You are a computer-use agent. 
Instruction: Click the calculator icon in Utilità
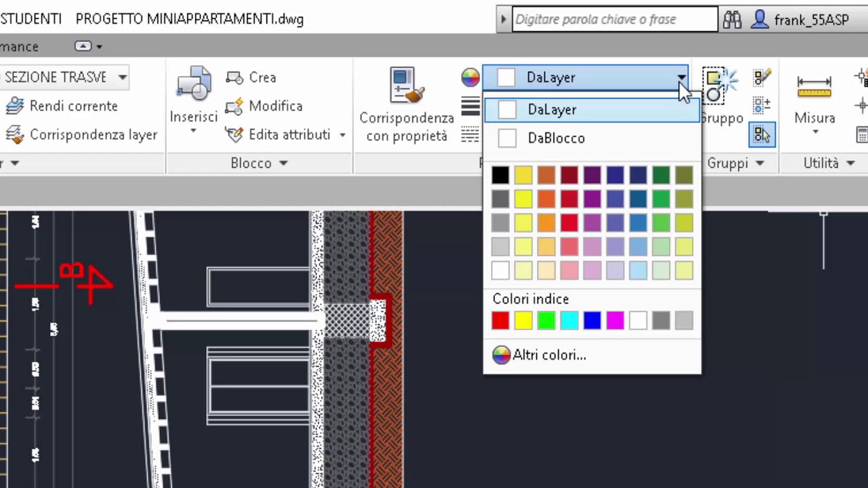point(862,134)
